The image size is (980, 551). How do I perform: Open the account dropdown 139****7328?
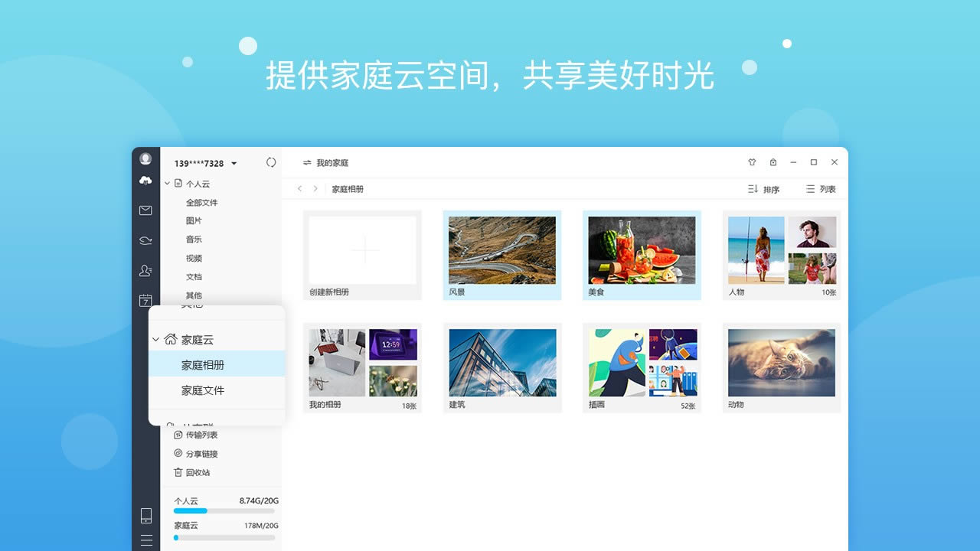tap(205, 163)
